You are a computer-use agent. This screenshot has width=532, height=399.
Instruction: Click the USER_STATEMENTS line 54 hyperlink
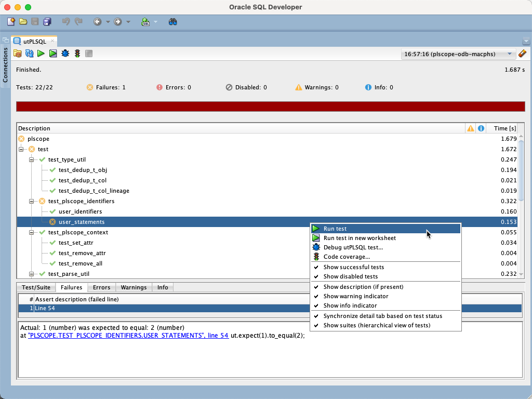tap(128, 336)
